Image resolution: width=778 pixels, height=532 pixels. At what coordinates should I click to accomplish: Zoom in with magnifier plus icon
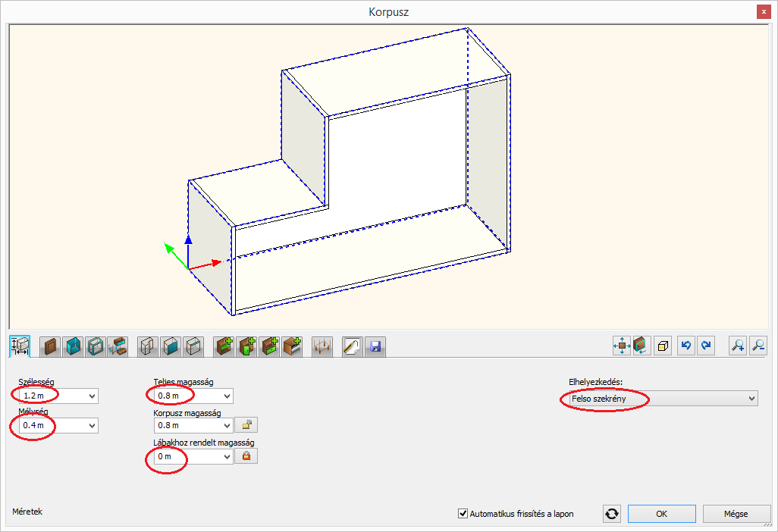click(738, 346)
